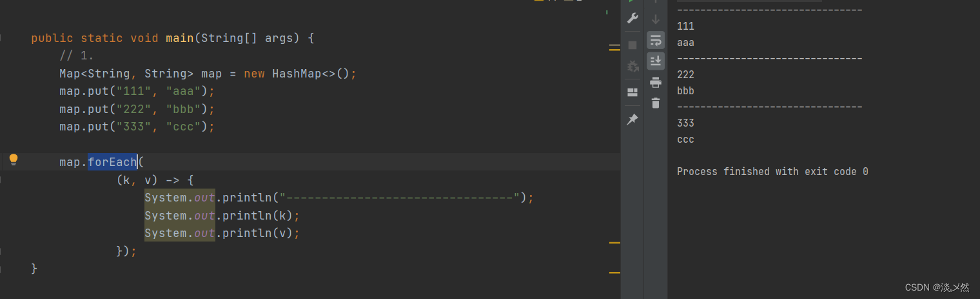Click the map.put("222", "bbb") line
This screenshot has height=299, width=980.
pyautogui.click(x=137, y=108)
